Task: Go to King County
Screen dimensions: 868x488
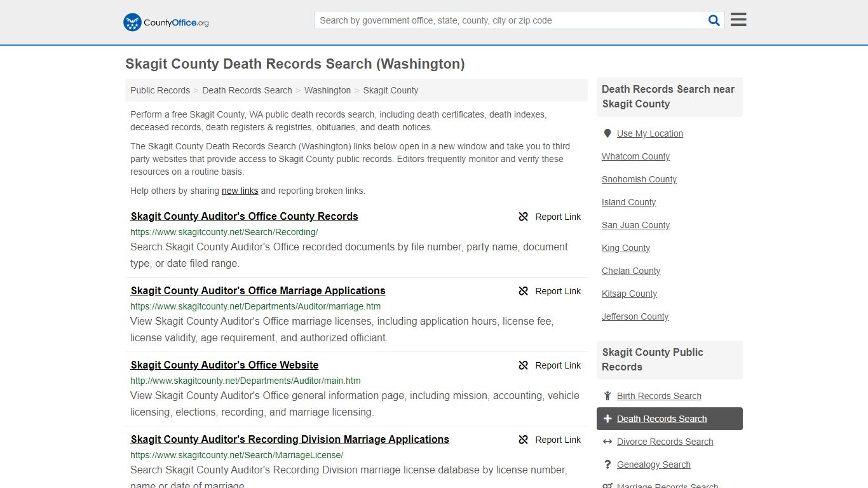Action: coord(626,248)
